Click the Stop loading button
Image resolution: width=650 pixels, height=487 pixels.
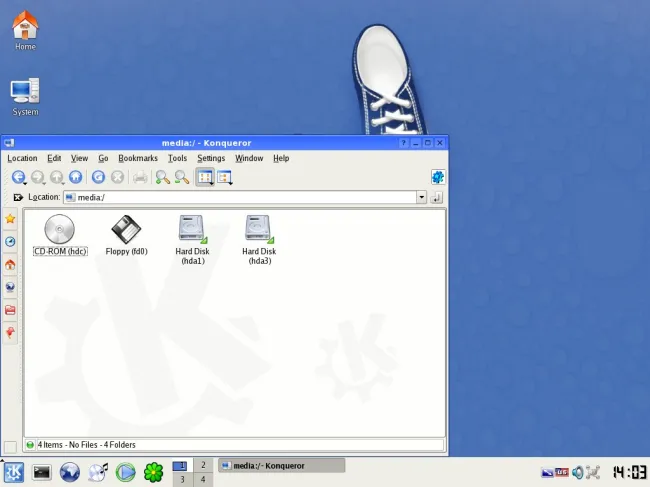(117, 177)
